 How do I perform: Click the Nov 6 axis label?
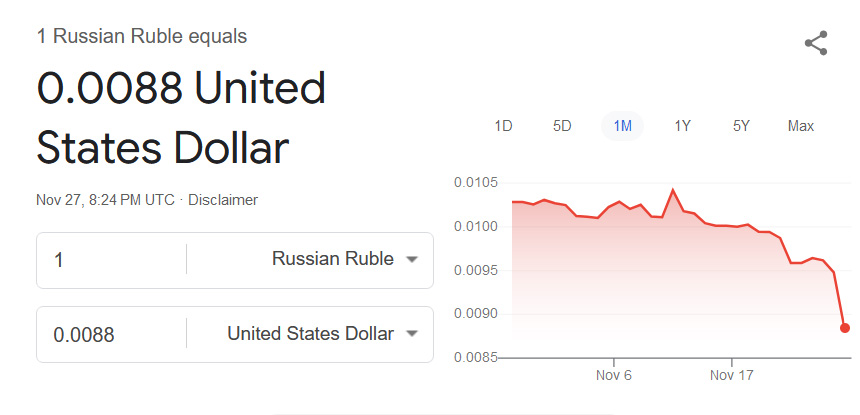613,377
